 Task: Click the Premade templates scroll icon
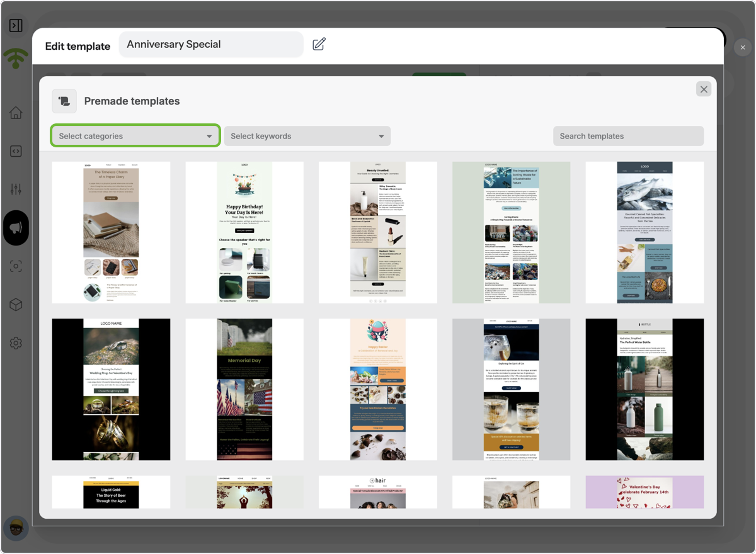(64, 101)
